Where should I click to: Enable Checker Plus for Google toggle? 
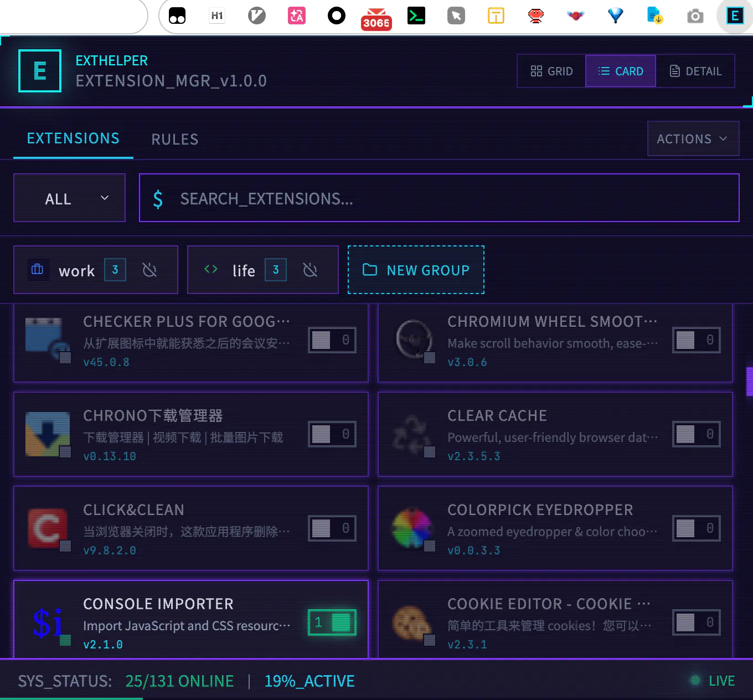332,340
